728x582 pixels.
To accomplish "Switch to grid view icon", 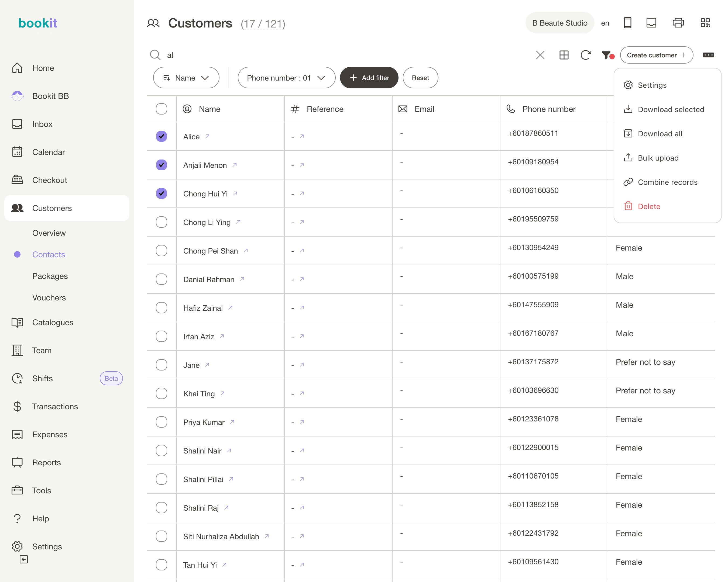I will click(564, 55).
